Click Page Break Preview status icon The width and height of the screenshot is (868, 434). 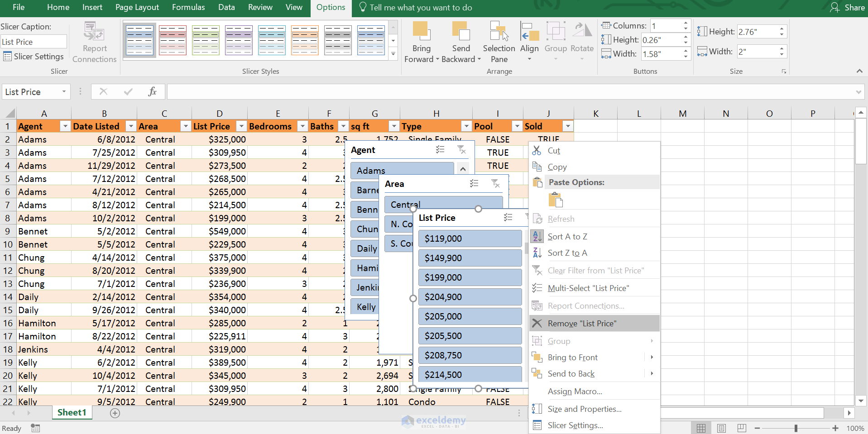coord(741,428)
